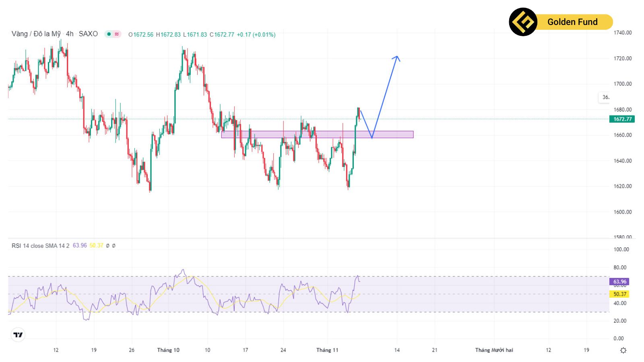Click the 0.00 RSI axis label

(x=619, y=338)
